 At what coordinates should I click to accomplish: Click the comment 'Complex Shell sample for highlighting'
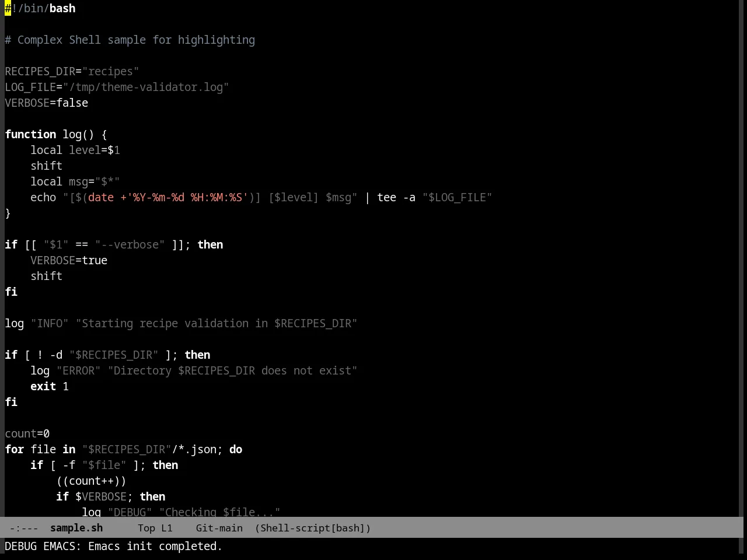(x=136, y=40)
